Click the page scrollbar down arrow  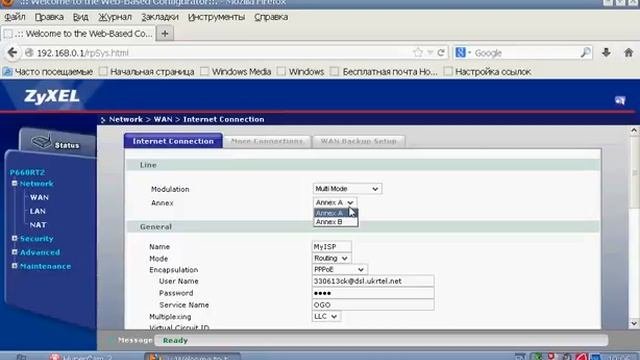[633, 323]
